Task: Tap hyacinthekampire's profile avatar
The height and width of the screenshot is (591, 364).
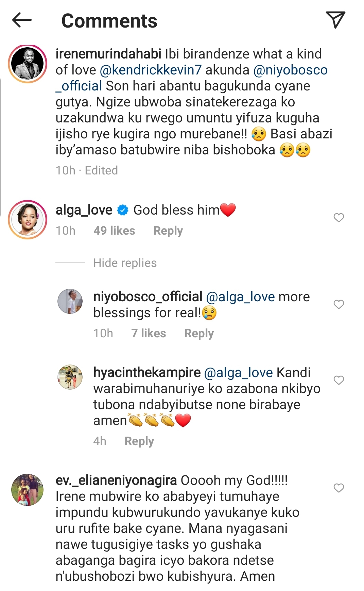Action: point(70,377)
